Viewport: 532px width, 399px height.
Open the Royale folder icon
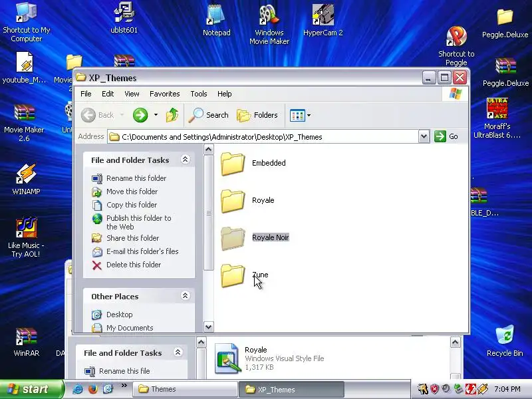[233, 201]
